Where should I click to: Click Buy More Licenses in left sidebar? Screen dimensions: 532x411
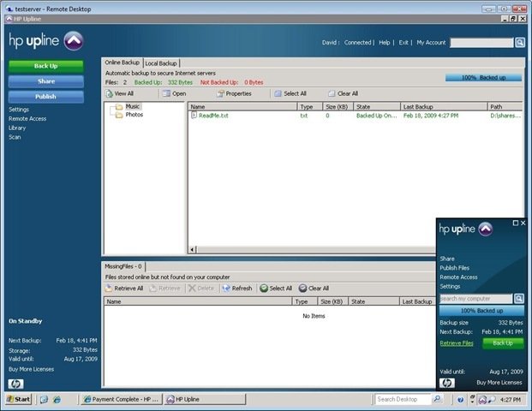coord(31,369)
